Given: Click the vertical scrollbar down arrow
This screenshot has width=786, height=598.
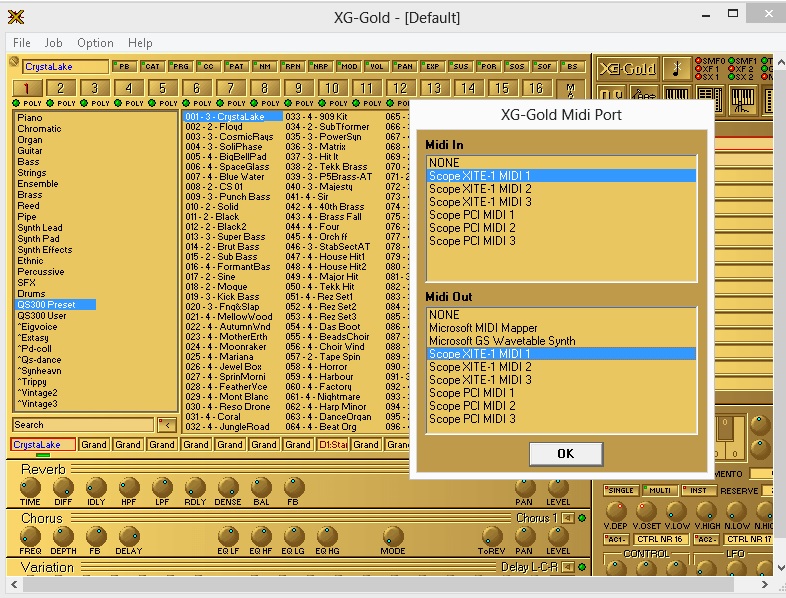Looking at the screenshot, I should tap(780, 568).
